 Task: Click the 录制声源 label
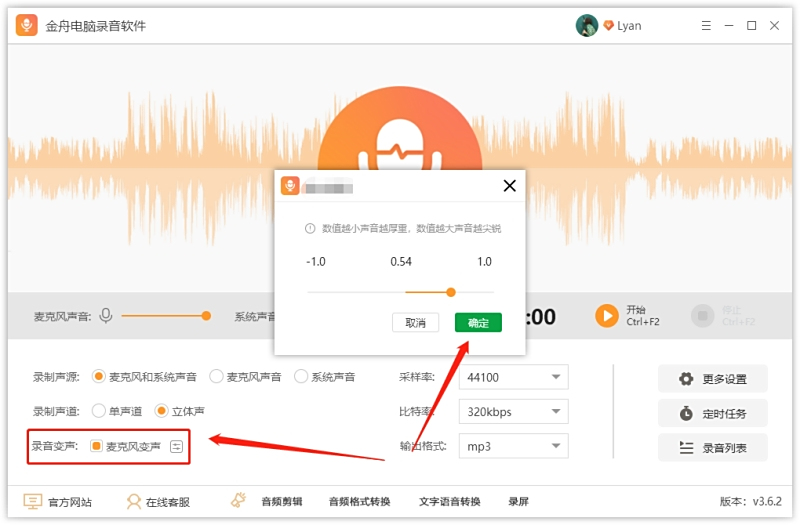coord(56,377)
